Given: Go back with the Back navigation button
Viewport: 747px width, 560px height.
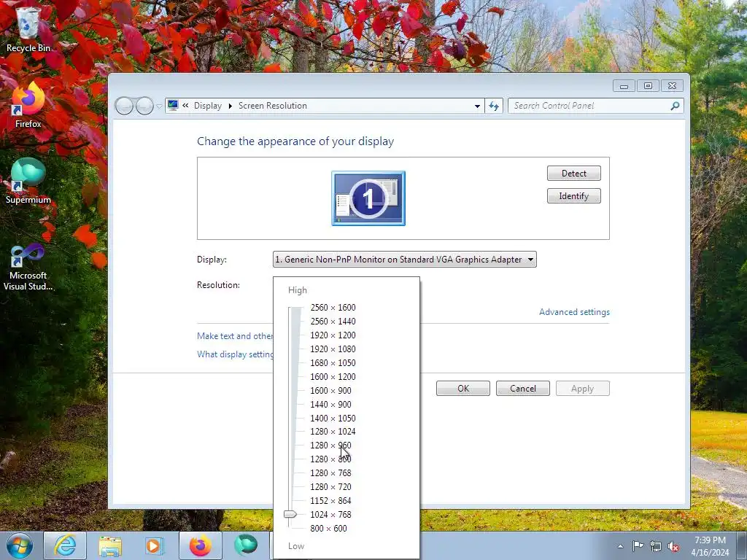Looking at the screenshot, I should point(124,106).
